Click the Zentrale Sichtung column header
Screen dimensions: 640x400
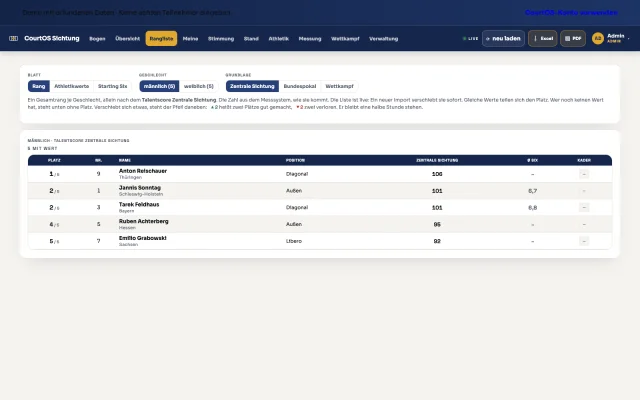pos(437,160)
